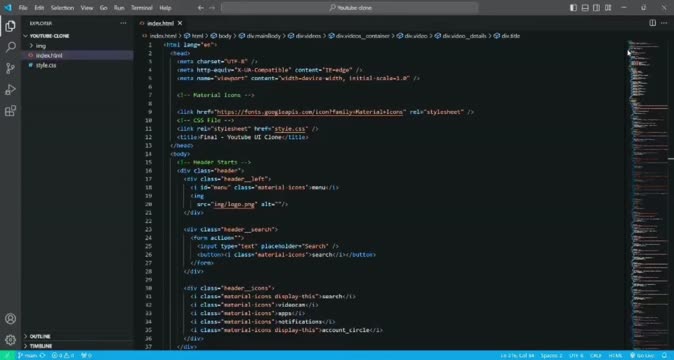The width and height of the screenshot is (674, 360).
Task: Open the Selection menu
Action: coord(62,8)
